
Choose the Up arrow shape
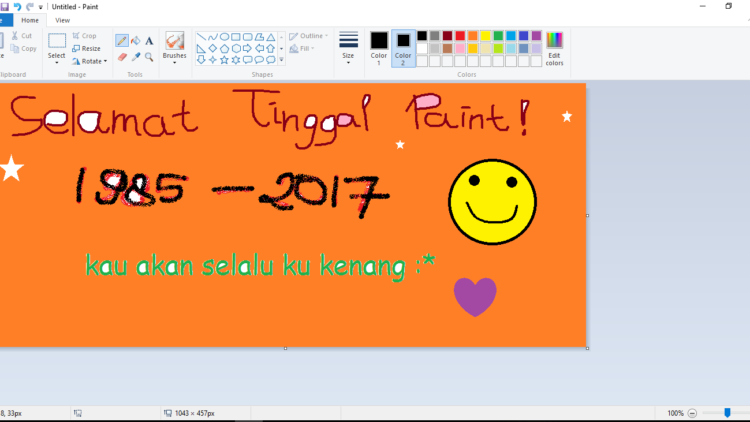point(271,48)
